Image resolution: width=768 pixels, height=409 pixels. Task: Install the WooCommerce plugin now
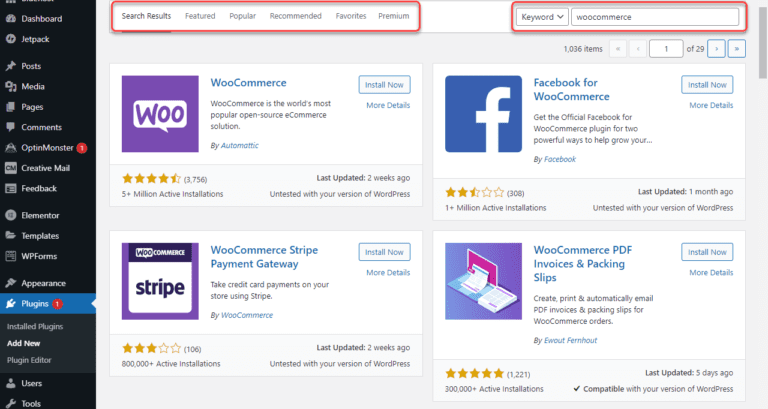(384, 84)
